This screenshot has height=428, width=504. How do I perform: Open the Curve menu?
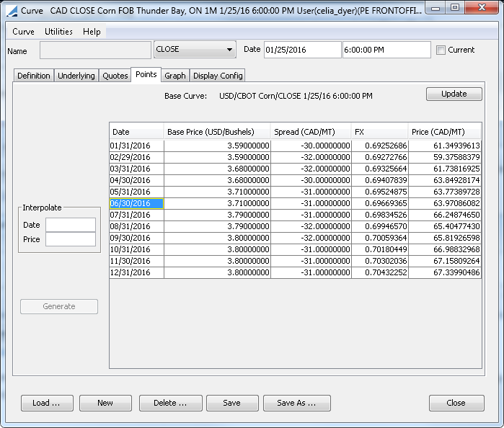pos(23,32)
